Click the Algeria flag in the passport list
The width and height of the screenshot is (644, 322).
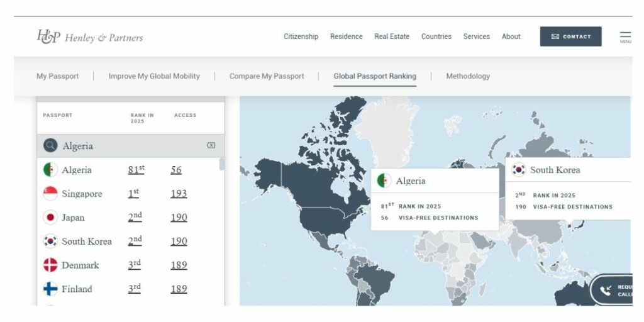(x=50, y=170)
